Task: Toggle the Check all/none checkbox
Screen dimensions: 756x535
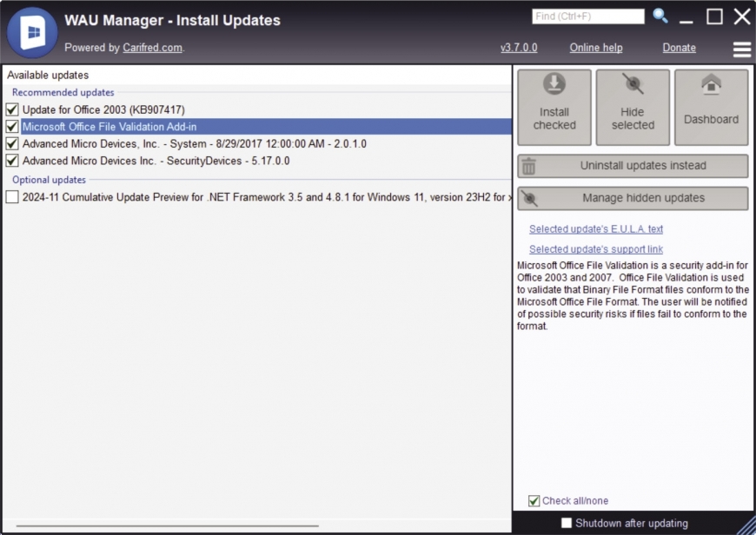Action: point(534,501)
